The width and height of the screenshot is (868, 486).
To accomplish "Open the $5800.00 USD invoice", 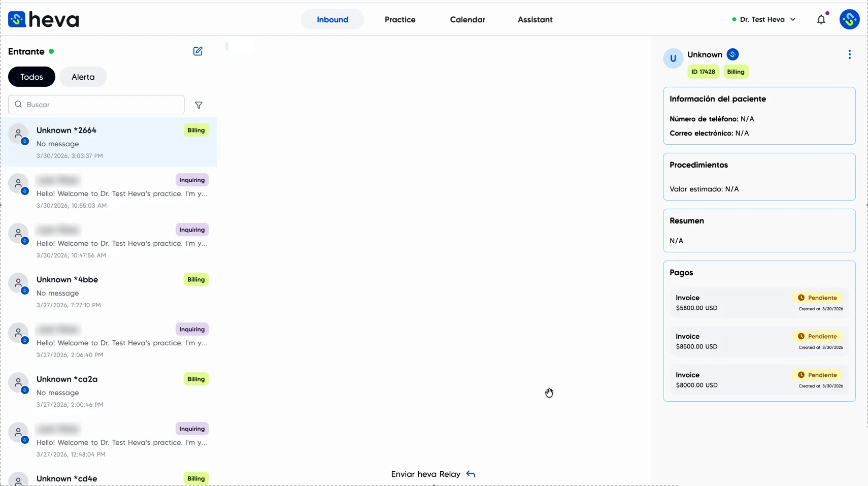I will pyautogui.click(x=759, y=303).
